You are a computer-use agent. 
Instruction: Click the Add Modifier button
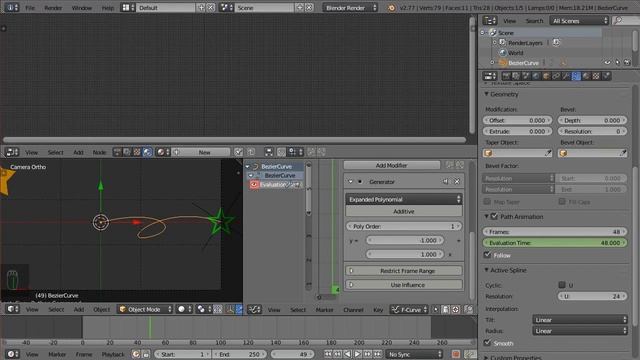tap(392, 165)
